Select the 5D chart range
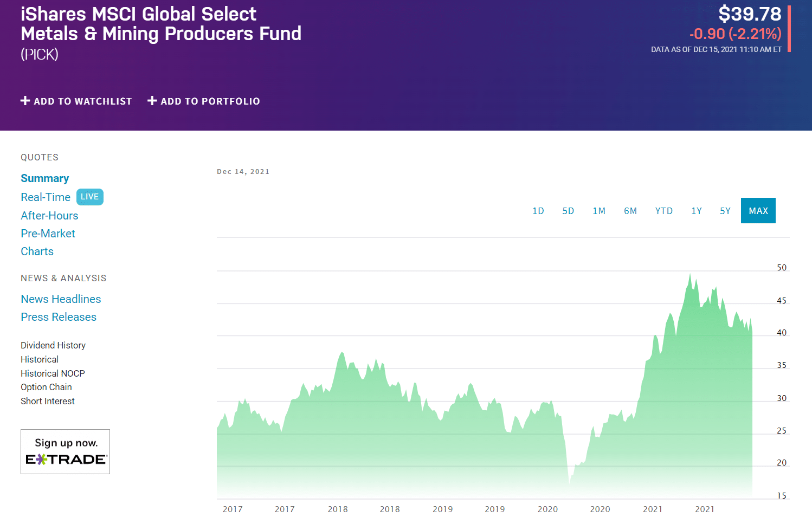 [568, 211]
